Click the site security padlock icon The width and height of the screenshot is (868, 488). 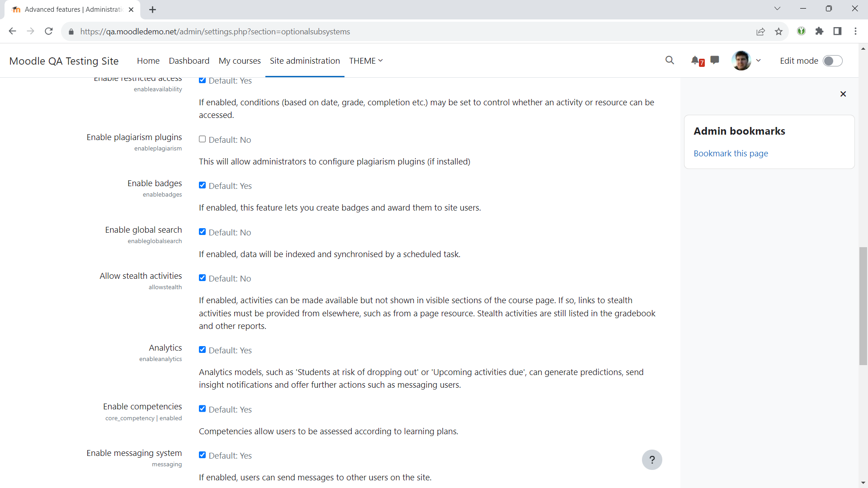[x=71, y=32]
